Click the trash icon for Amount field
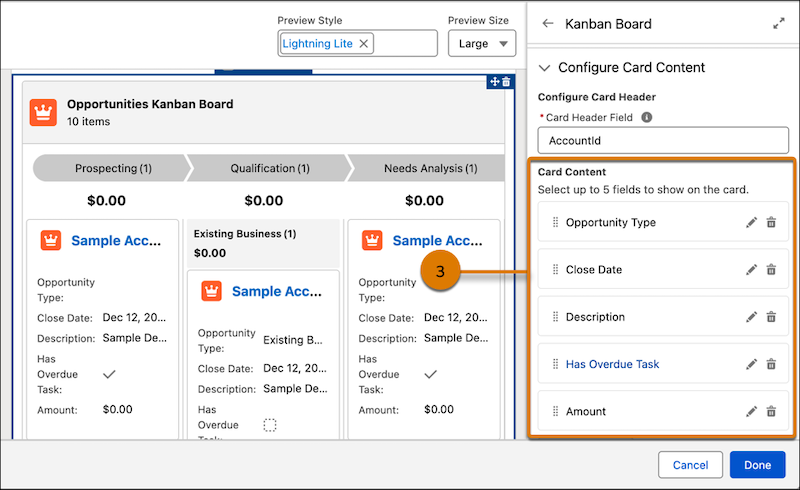This screenshot has height=490, width=800. pos(771,411)
